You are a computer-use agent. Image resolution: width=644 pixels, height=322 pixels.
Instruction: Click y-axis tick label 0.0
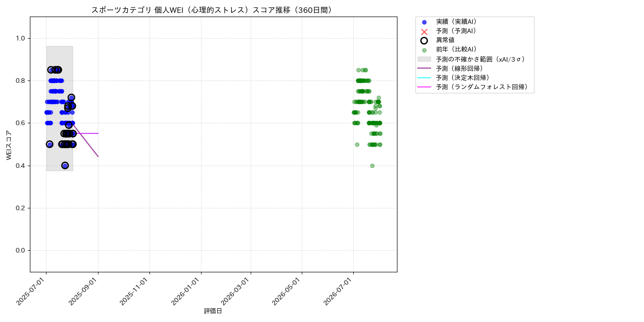click(21, 250)
